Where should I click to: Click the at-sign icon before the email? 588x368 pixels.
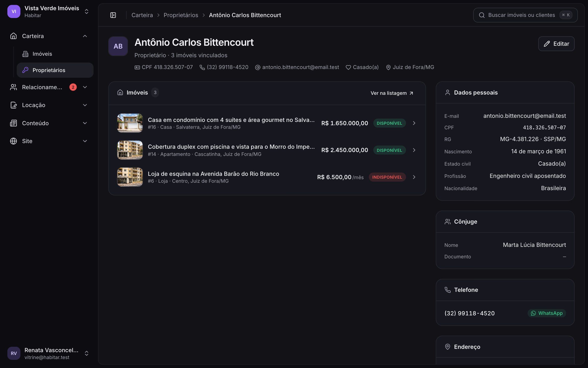[258, 67]
